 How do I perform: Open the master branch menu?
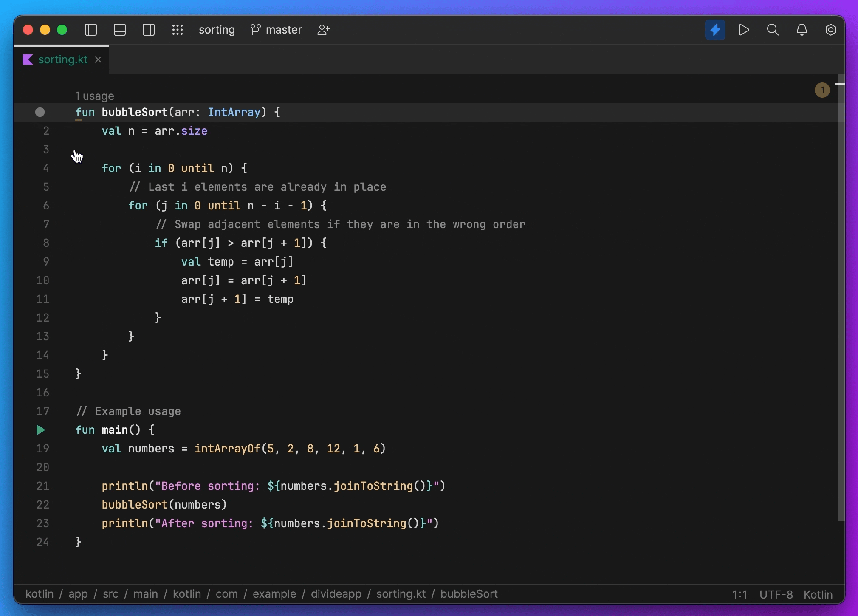point(276,30)
